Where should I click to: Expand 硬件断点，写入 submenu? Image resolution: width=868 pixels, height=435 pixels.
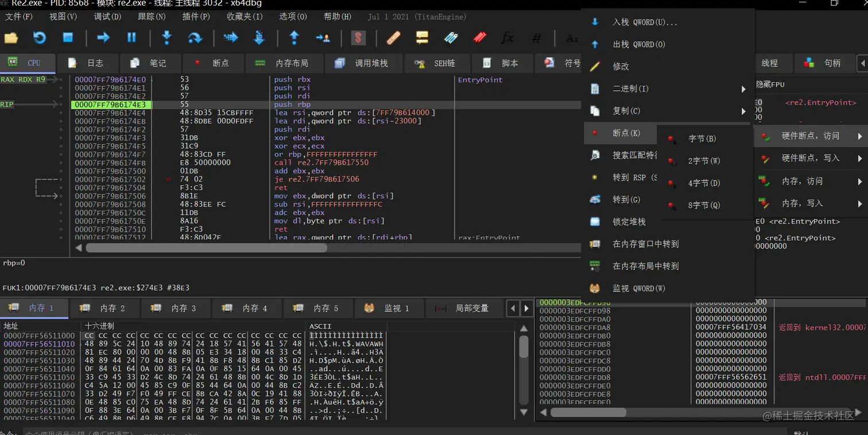811,158
